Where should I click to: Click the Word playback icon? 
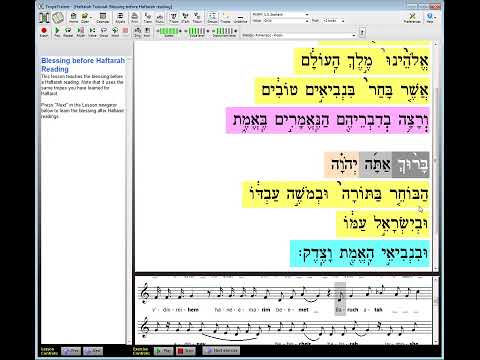click(x=115, y=32)
